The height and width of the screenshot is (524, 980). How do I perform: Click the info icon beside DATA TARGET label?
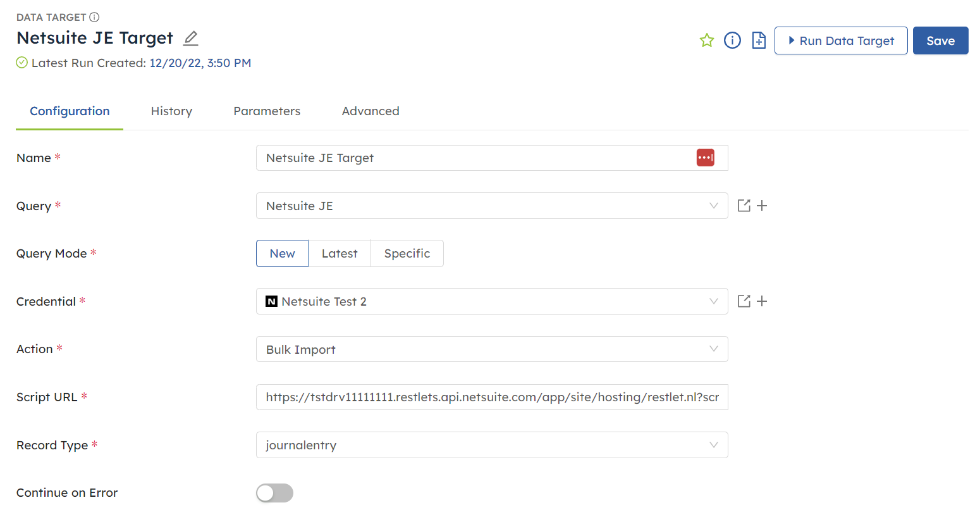(x=94, y=17)
